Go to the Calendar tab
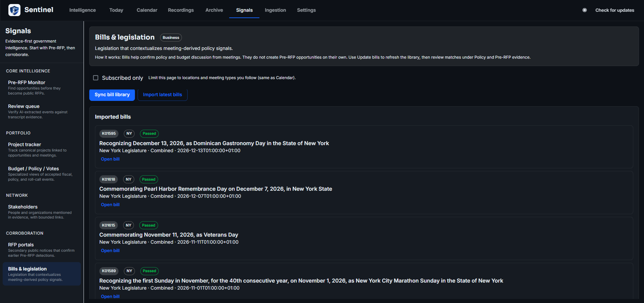Screen dimensions: 644x303 (x=147, y=10)
